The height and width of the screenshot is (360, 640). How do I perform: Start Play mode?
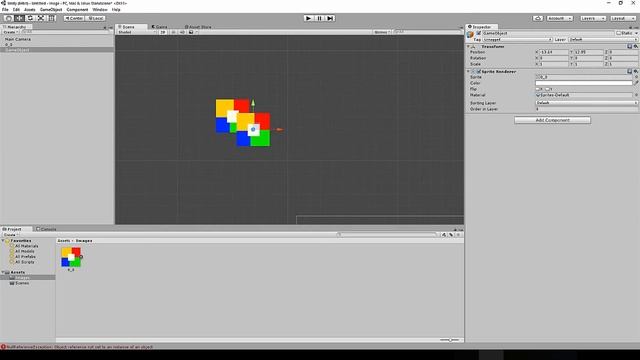(x=309, y=18)
